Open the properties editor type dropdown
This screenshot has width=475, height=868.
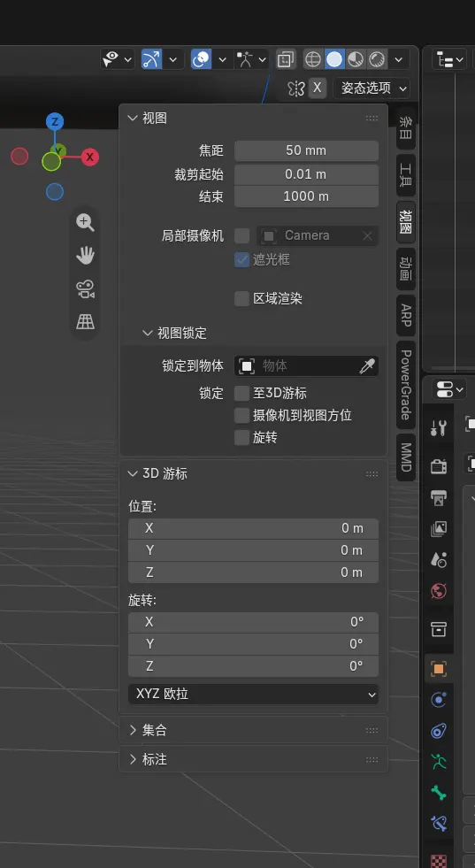point(448,389)
